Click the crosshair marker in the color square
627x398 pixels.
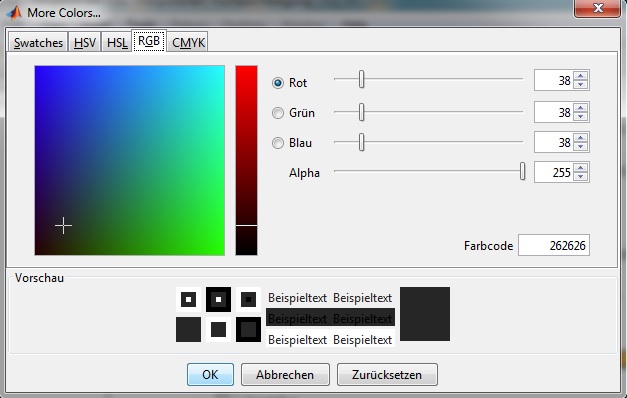coord(63,226)
